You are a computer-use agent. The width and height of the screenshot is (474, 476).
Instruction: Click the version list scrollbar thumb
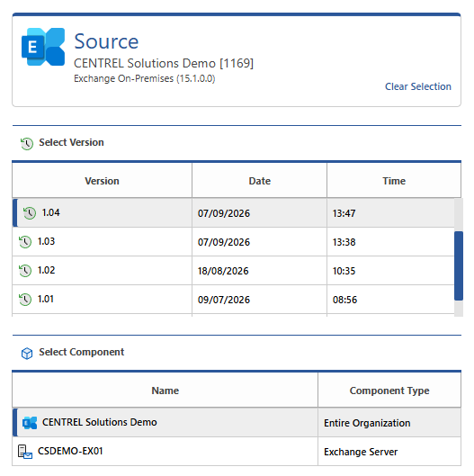click(459, 266)
